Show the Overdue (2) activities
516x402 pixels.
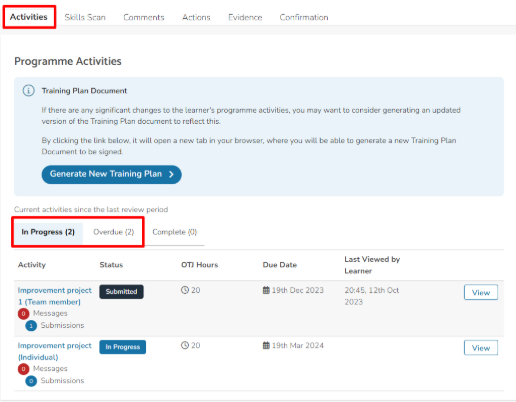(x=114, y=232)
